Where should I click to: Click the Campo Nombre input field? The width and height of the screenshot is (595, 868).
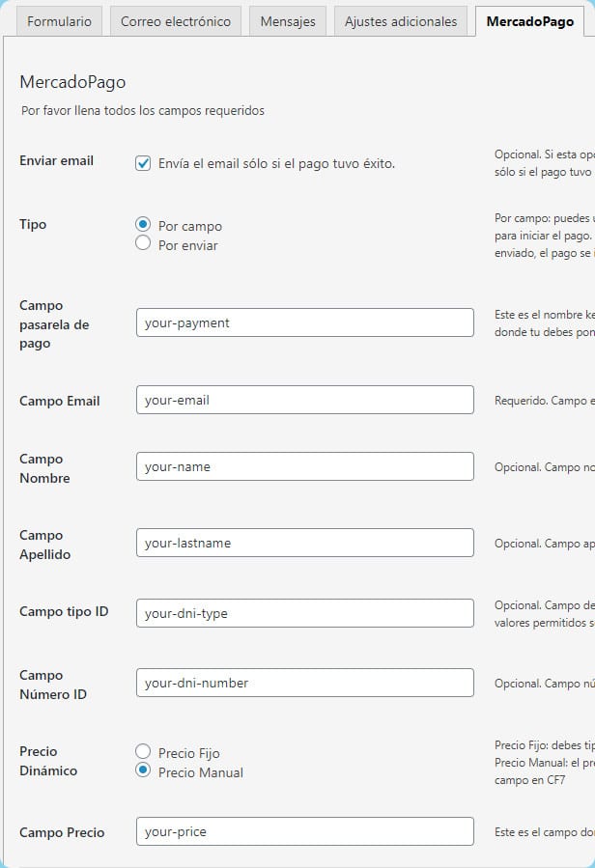pos(304,466)
